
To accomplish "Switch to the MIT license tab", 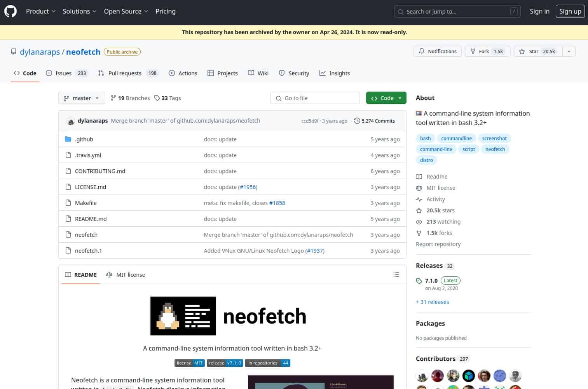I will pyautogui.click(x=126, y=274).
